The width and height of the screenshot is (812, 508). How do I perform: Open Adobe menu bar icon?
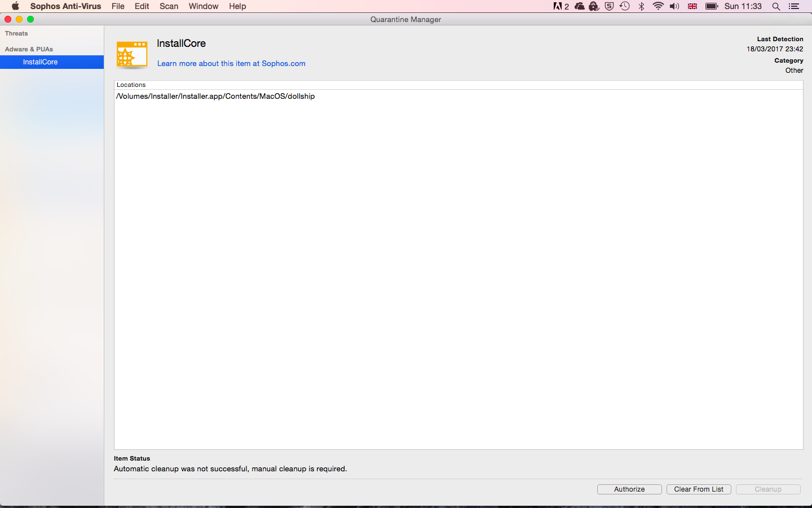tap(561, 6)
